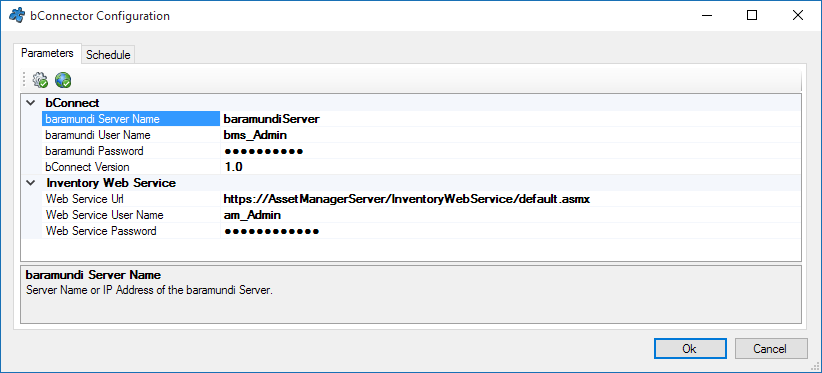
Task: Click the bConnector app icon in title bar
Action: (x=16, y=16)
